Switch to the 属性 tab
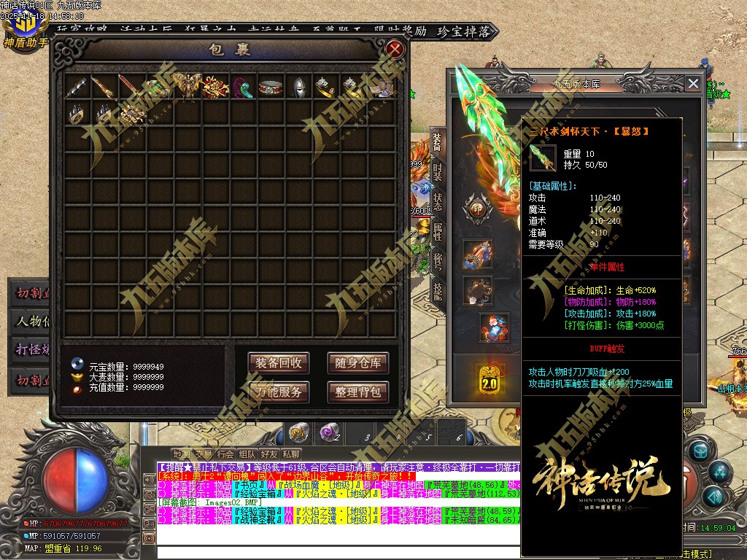Image resolution: width=747 pixels, height=560 pixels. 437,231
